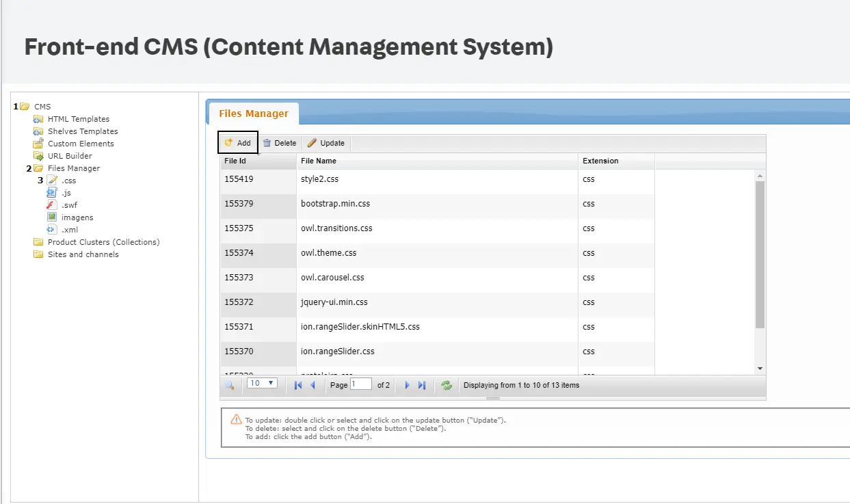Click the page number input field
The width and height of the screenshot is (850, 504).
coord(361,384)
